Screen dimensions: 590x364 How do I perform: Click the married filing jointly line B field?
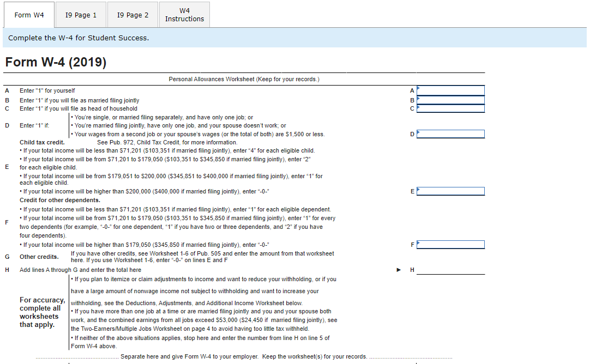pos(450,100)
